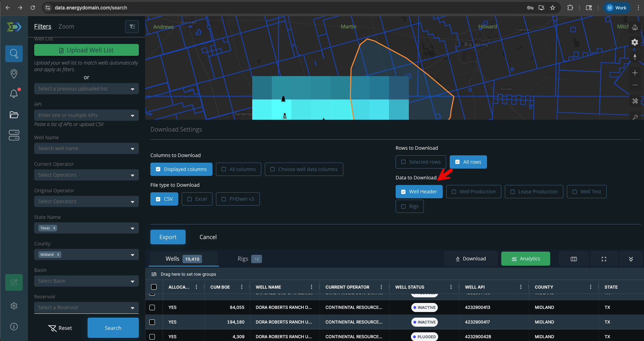Switch to the Zoom tab
This screenshot has height=341, width=644.
[x=66, y=27]
